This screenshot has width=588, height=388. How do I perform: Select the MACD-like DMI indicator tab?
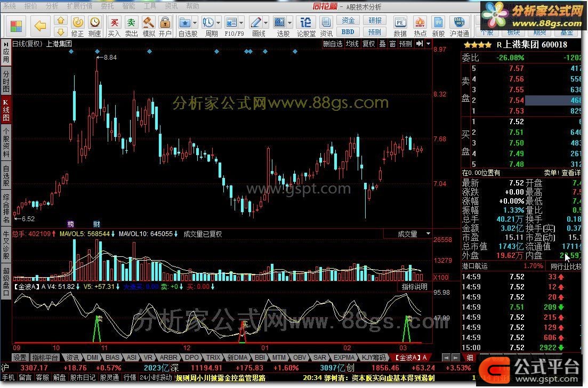[92, 358]
